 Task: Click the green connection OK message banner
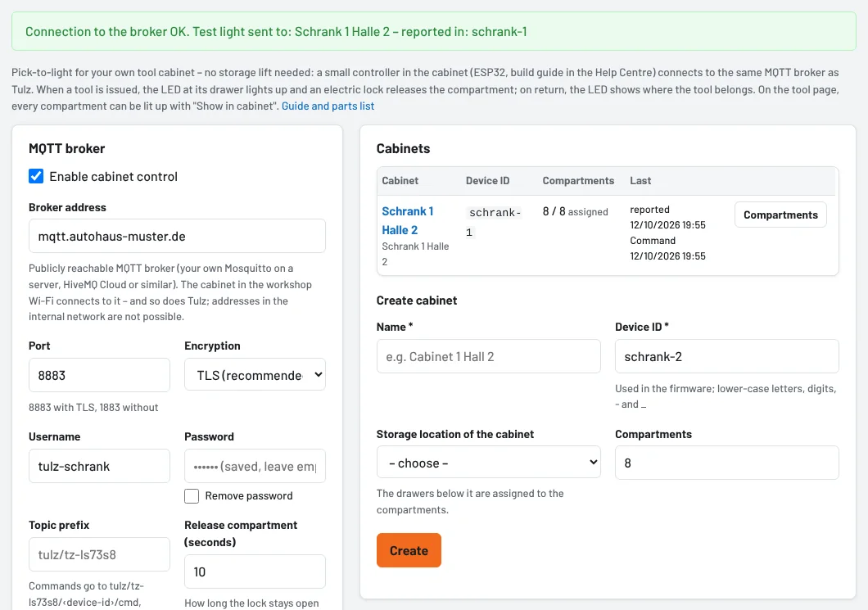click(x=434, y=32)
